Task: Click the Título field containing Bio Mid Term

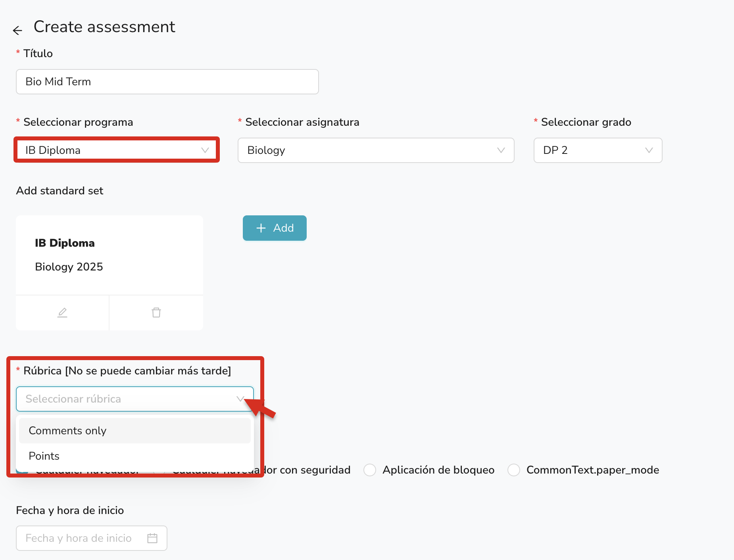Action: (x=167, y=82)
